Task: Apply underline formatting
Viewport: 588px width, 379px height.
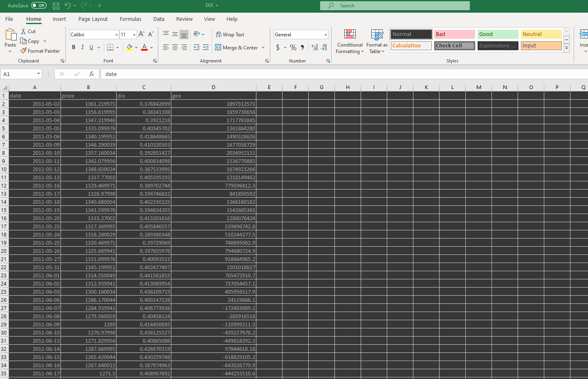Action: (x=91, y=47)
